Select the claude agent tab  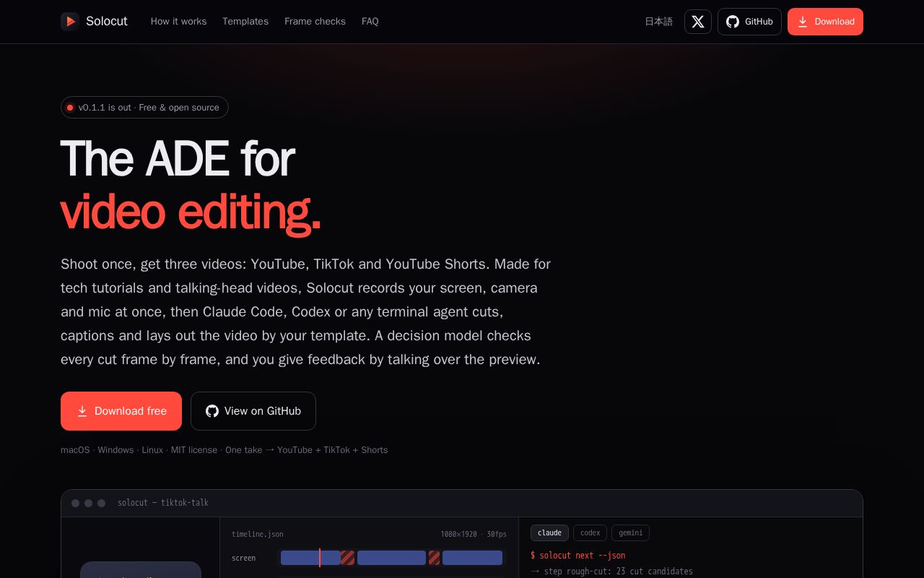tap(549, 533)
